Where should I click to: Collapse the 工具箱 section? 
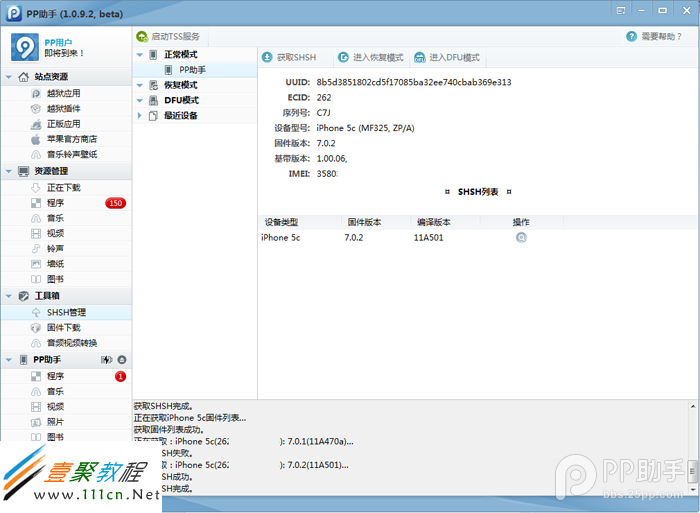point(8,296)
